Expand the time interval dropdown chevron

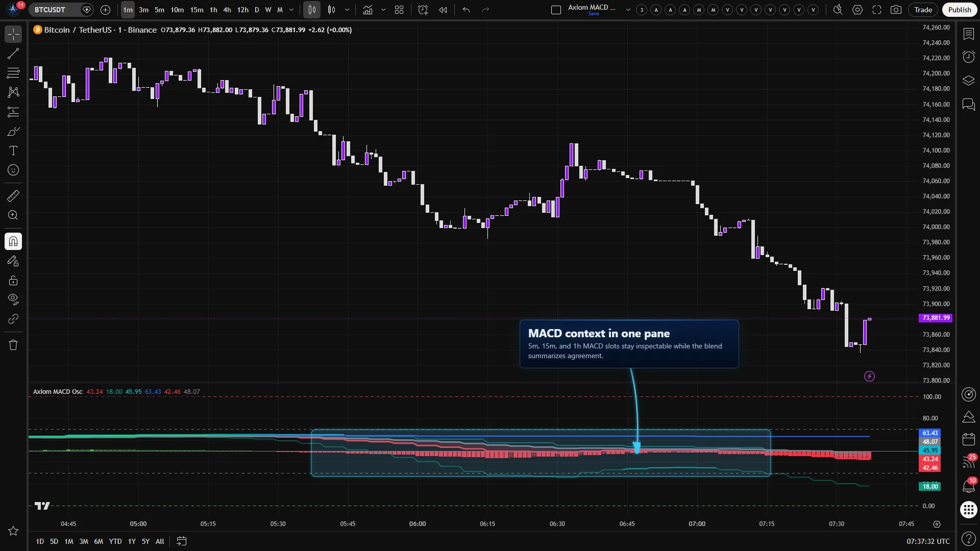[x=291, y=10]
